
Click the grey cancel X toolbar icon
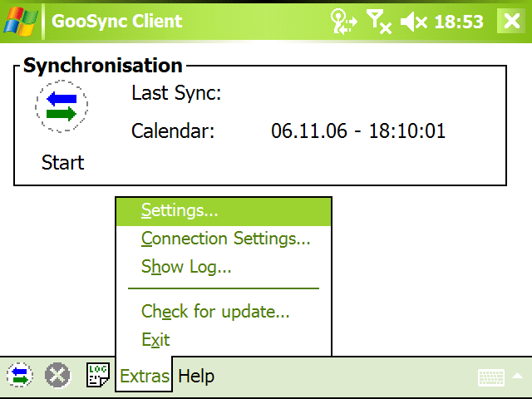pos(57,376)
